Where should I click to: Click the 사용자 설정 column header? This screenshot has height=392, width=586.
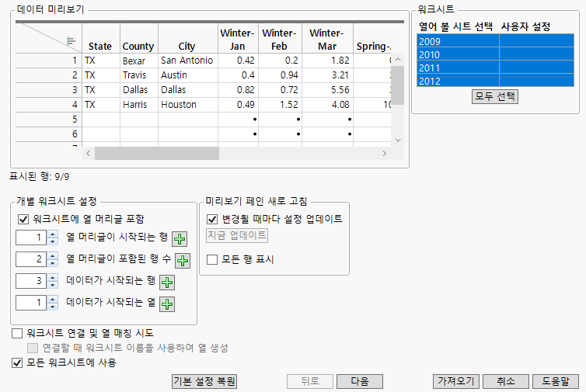[525, 26]
